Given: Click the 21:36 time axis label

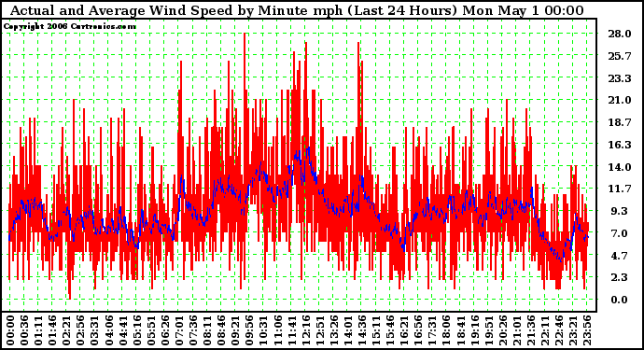Looking at the screenshot, I should pos(531,330).
